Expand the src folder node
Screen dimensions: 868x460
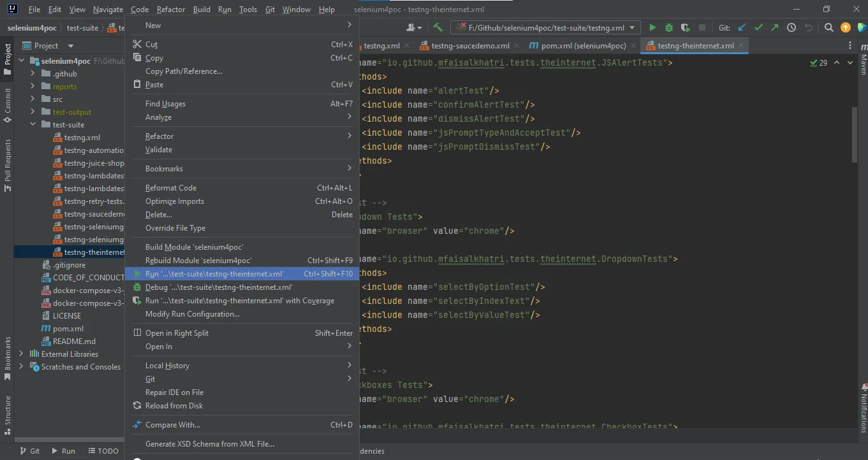coord(33,99)
